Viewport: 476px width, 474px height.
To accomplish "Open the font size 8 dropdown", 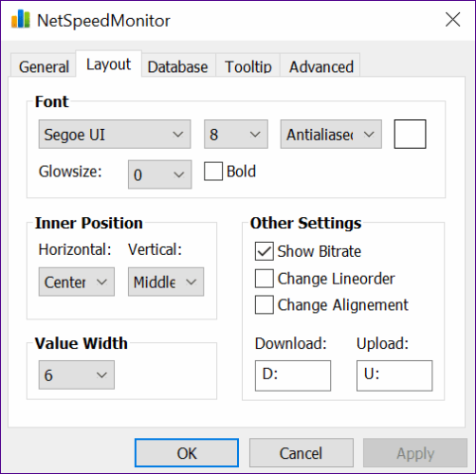I will (x=236, y=135).
